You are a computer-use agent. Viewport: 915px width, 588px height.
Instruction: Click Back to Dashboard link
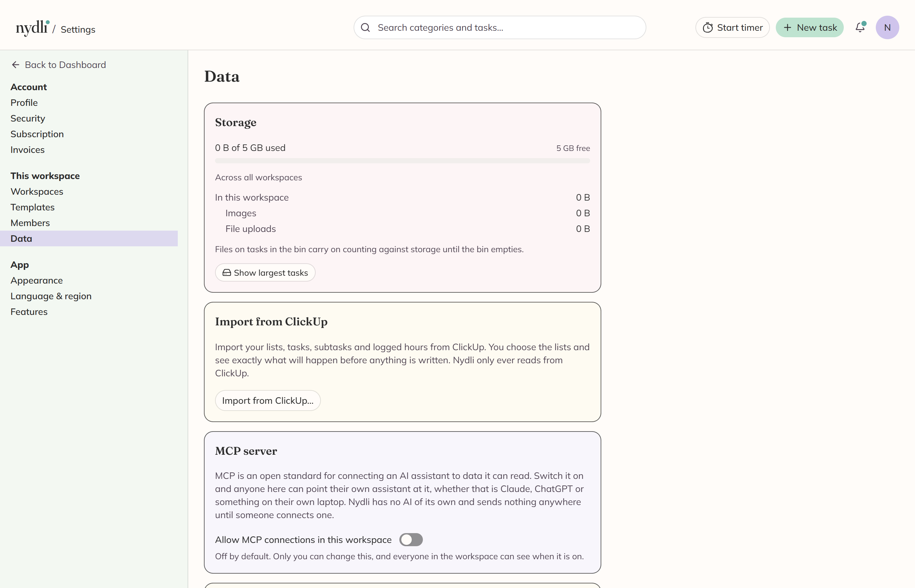[x=59, y=65]
